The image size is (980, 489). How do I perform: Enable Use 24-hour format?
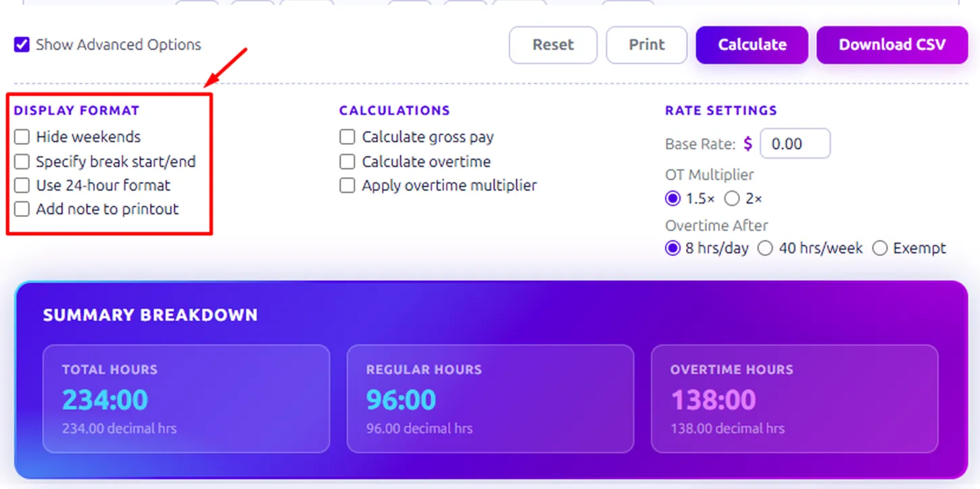point(22,186)
